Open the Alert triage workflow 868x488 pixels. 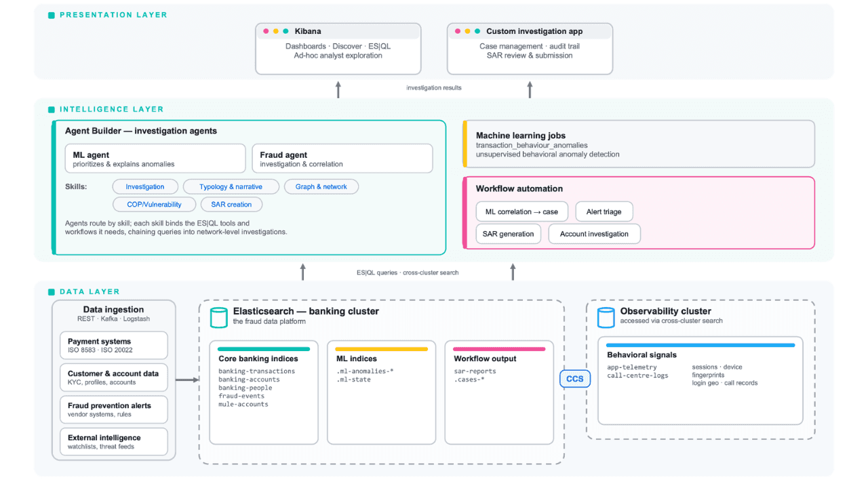(604, 211)
